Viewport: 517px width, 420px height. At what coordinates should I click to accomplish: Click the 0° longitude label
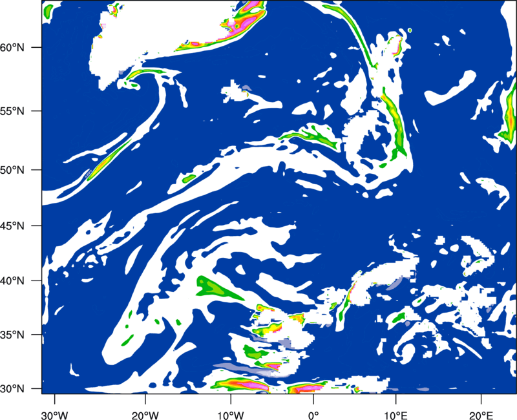coord(313,415)
